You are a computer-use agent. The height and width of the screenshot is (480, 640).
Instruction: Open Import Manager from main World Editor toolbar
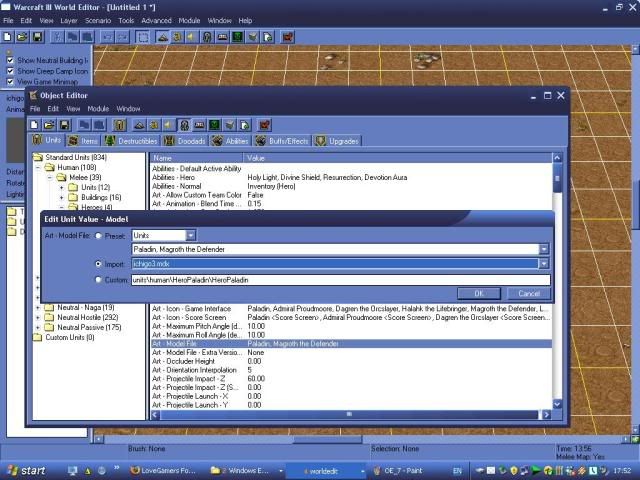pyautogui.click(x=268, y=37)
